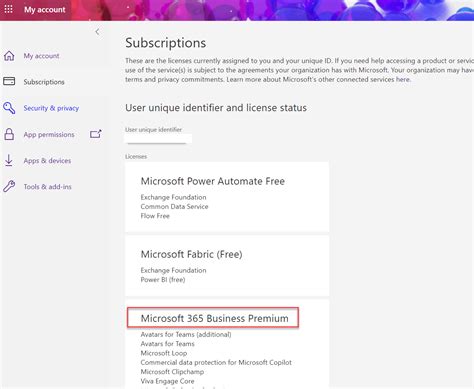
Task: Open App permissions in the sidebar
Action: point(49,134)
